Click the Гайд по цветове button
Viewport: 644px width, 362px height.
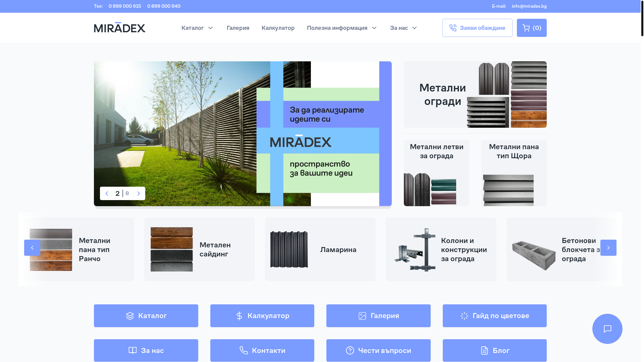pyautogui.click(x=495, y=316)
